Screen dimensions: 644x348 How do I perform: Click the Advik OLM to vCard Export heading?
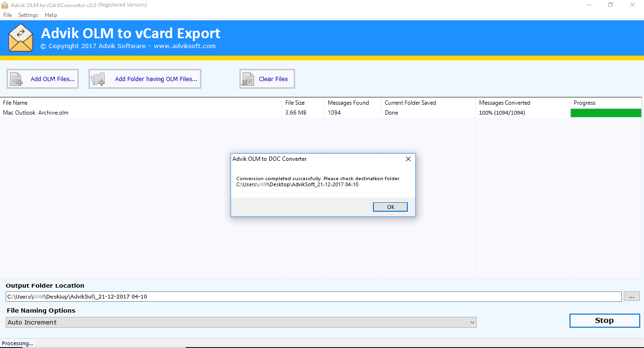[x=131, y=33]
